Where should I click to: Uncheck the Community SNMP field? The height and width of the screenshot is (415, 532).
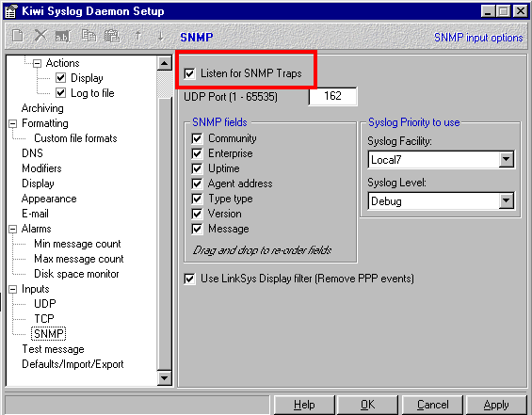[x=197, y=138]
